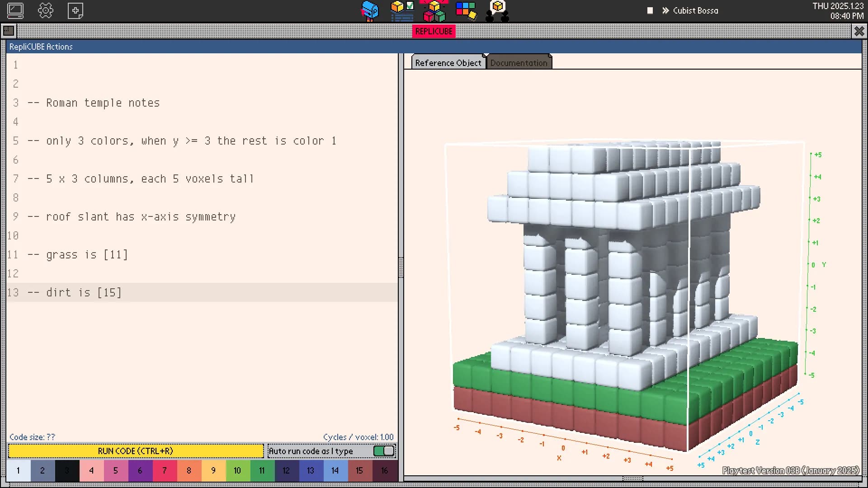This screenshot has height=488, width=868.
Task: Run the code with RUN CODE button
Action: pos(135,450)
